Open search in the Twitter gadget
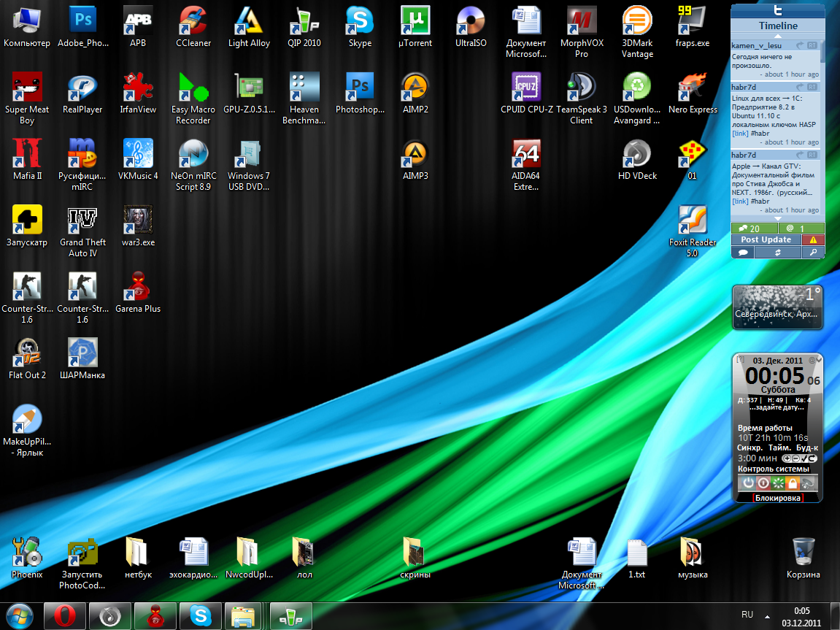 click(x=813, y=253)
